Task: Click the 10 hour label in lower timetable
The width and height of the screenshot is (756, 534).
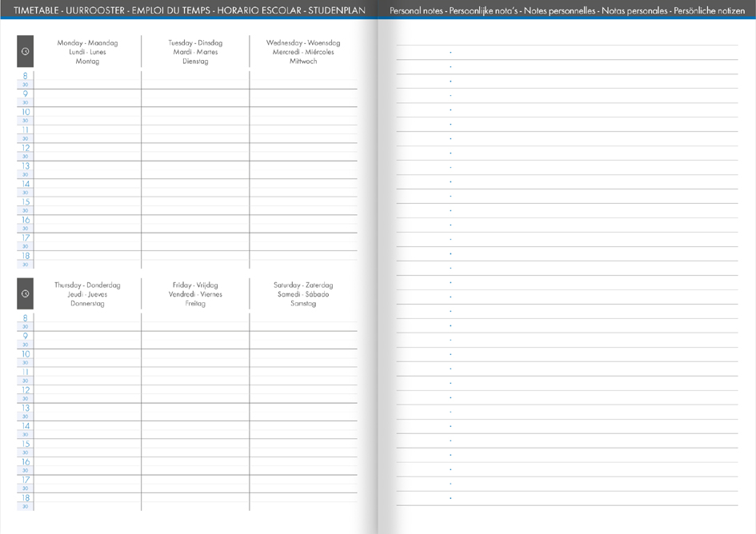Action: tap(25, 354)
